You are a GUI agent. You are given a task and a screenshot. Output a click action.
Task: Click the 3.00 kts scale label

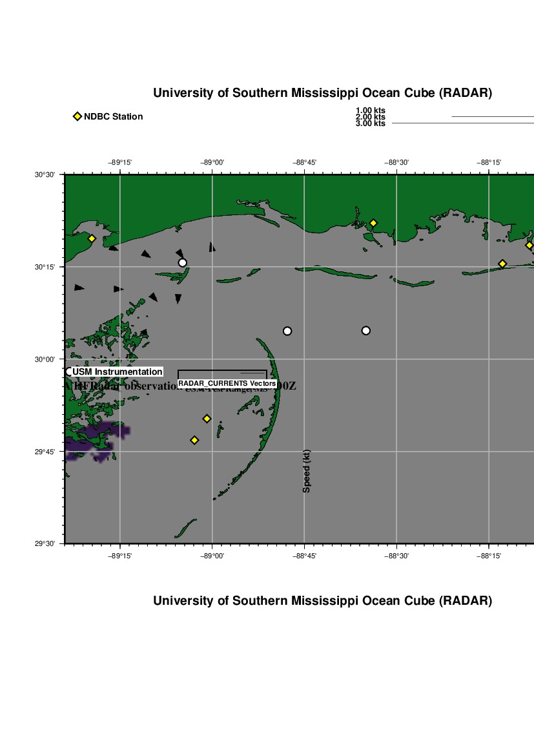[x=370, y=123]
